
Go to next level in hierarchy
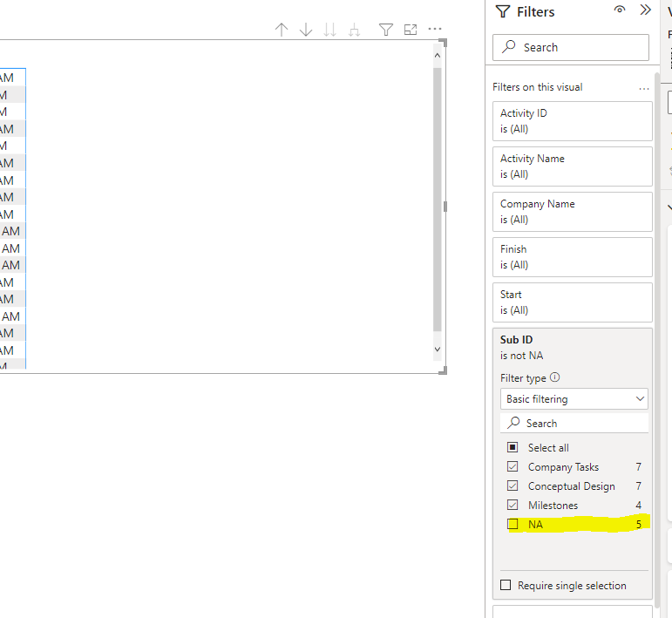(329, 30)
